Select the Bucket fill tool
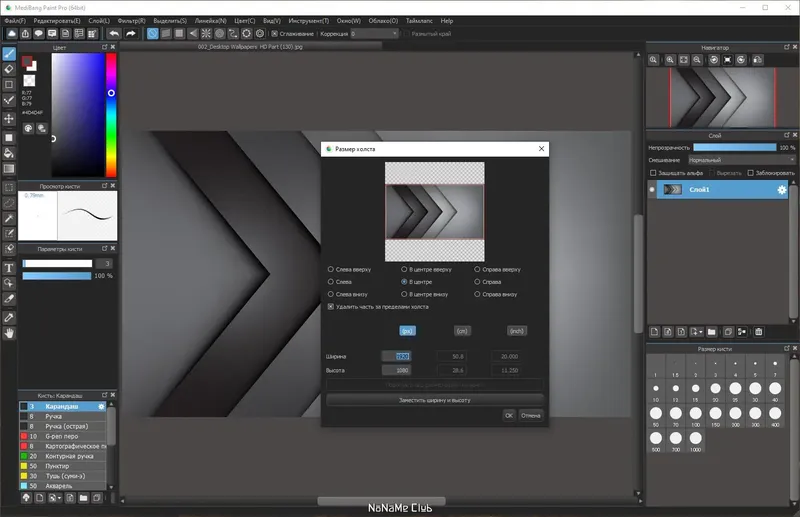 click(9, 153)
